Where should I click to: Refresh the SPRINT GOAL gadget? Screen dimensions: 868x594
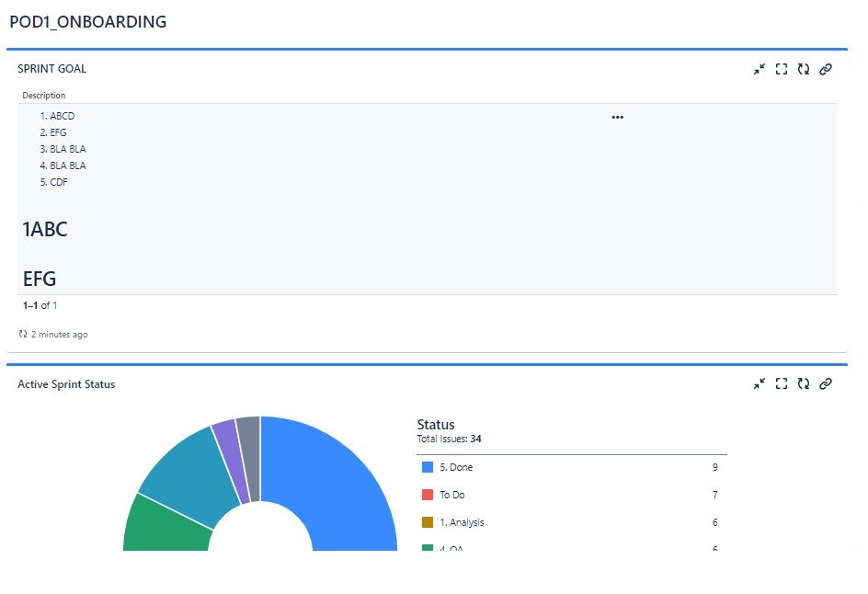[x=804, y=69]
